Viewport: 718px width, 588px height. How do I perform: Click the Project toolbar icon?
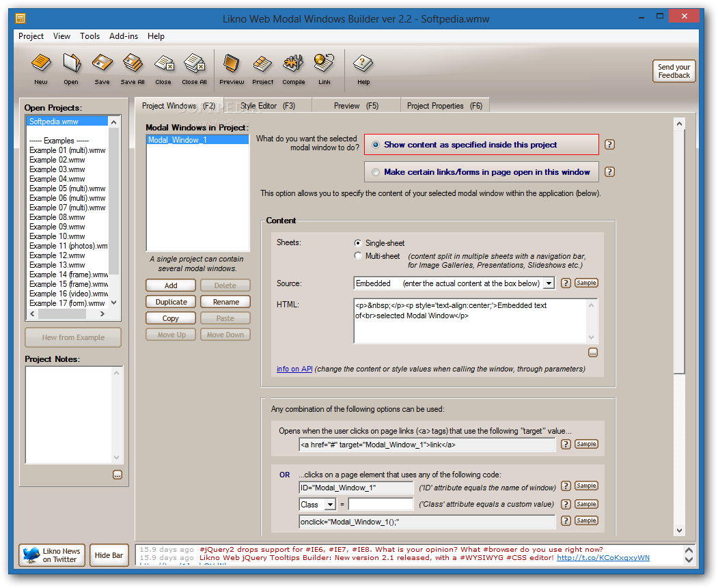coord(263,69)
